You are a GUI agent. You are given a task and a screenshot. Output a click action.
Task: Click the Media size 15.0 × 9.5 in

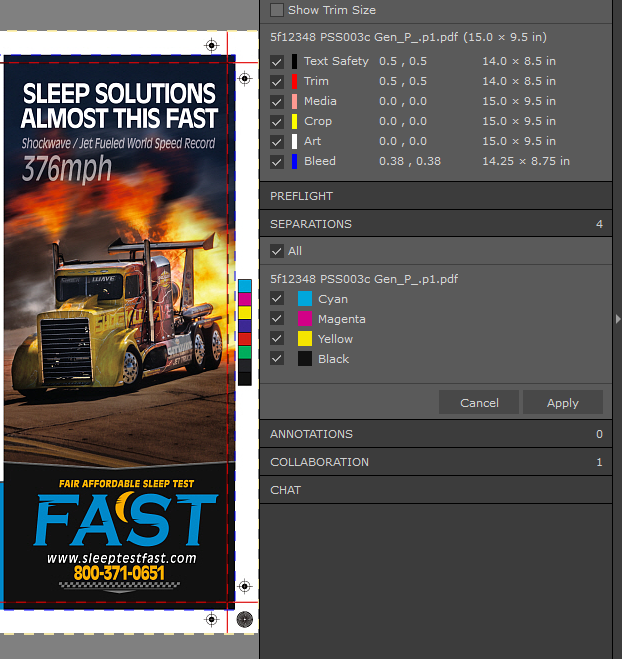pyautogui.click(x=519, y=101)
